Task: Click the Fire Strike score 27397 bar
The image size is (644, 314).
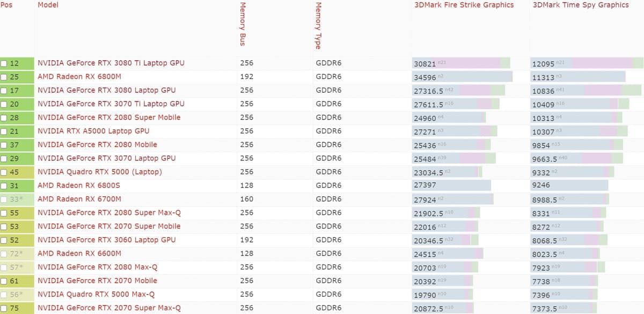Action: coord(451,186)
